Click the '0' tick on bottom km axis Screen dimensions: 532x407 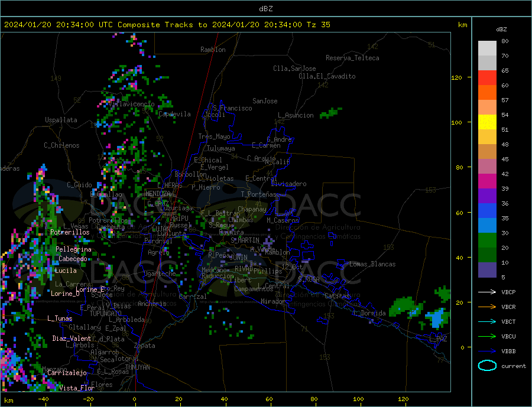click(134, 399)
